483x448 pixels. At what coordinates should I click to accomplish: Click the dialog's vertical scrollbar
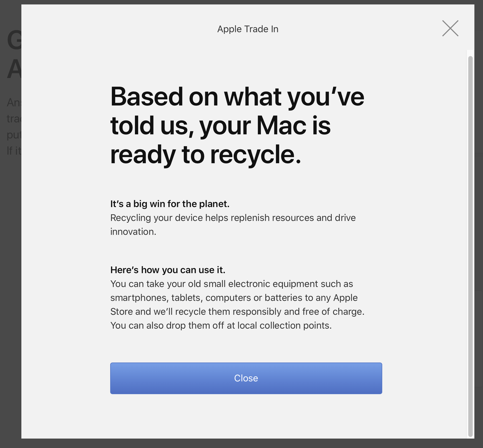(x=470, y=246)
